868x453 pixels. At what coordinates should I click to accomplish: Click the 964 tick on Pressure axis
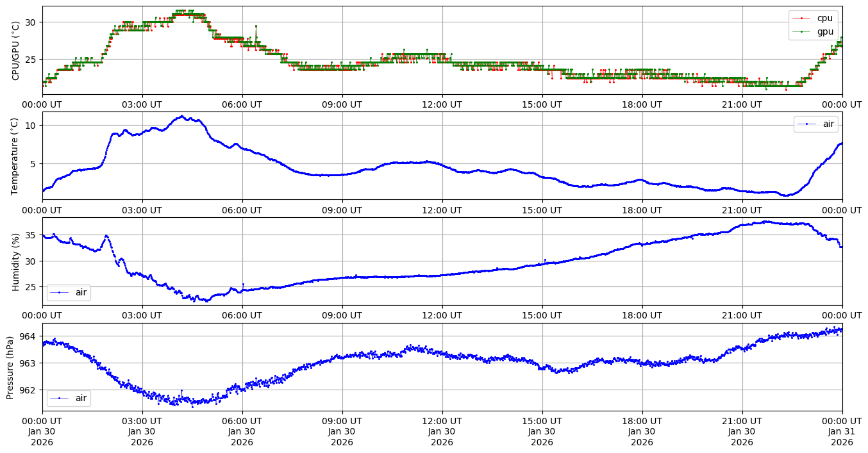[x=29, y=336]
